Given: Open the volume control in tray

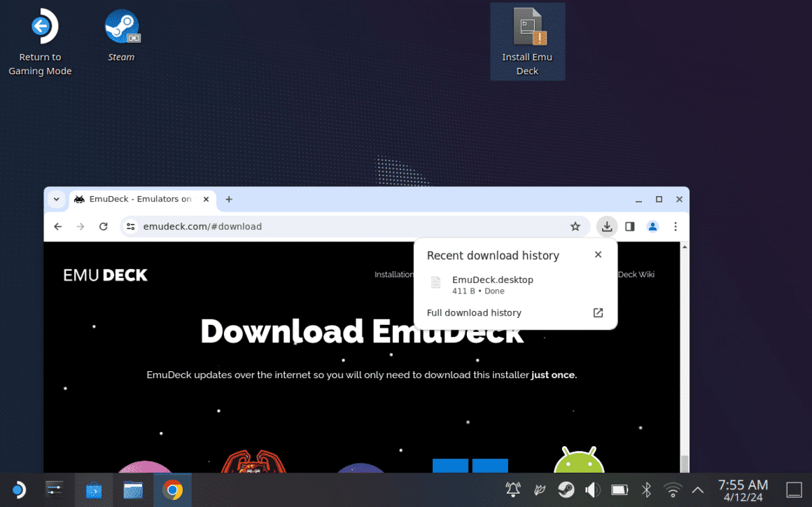Looking at the screenshot, I should point(593,489).
